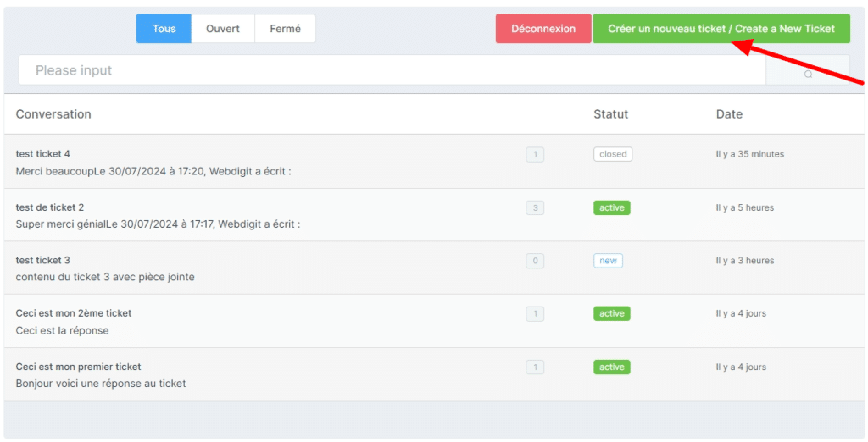Screen dimensions: 868x442
Task: Click the Statut column header
Action: (x=610, y=114)
